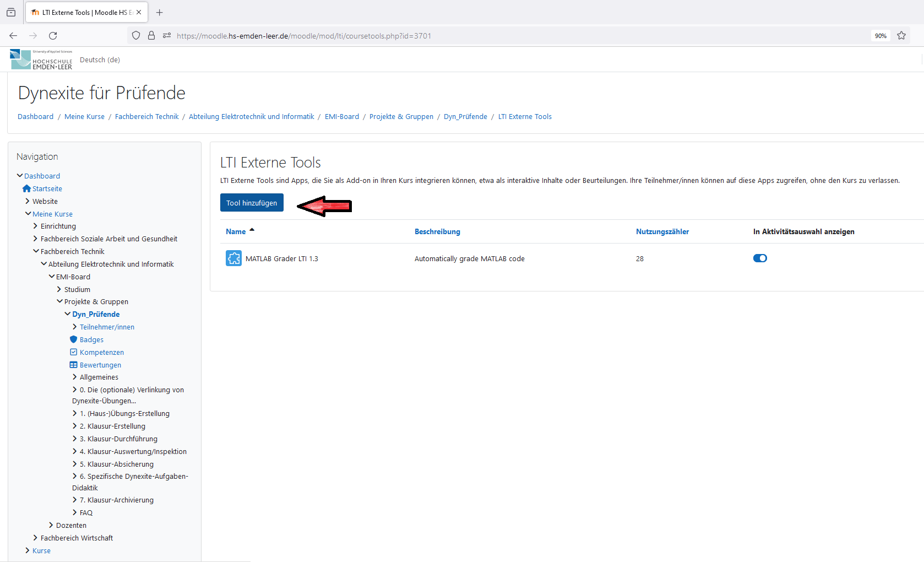924x562 pixels.
Task: Click the MATLAB Grader LTI 1.3 name
Action: point(282,258)
